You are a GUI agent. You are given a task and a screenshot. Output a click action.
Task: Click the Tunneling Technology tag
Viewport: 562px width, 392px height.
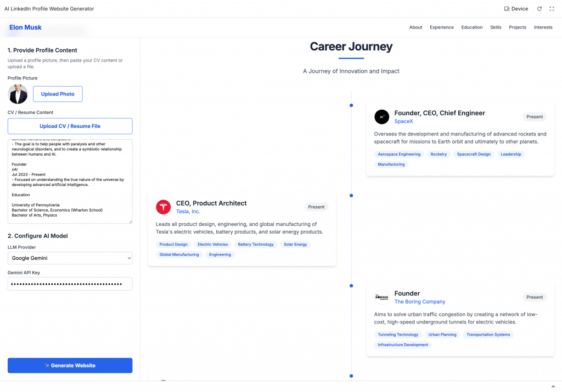[x=398, y=335]
